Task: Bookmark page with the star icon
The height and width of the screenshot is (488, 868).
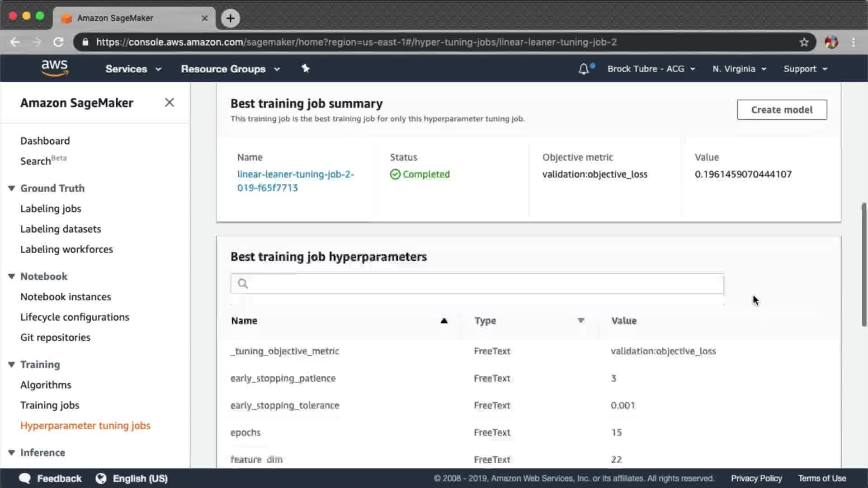Action: tap(804, 42)
